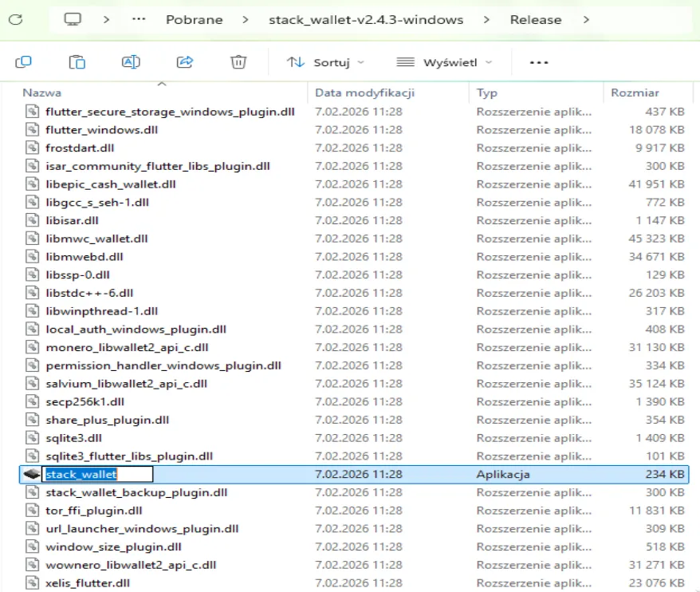Viewport: 700px width, 592px height.
Task: Open the Sortuj sort dropdown
Action: (x=325, y=62)
